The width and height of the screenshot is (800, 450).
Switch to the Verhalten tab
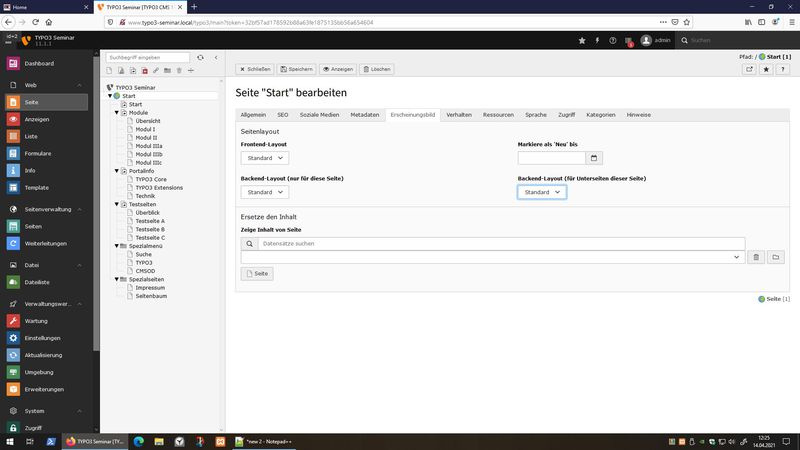[x=459, y=115]
